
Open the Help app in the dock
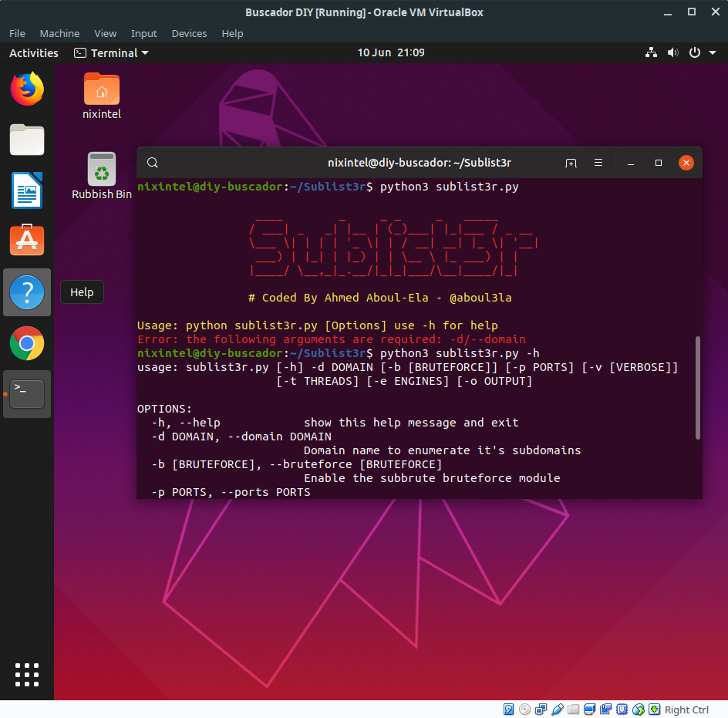pyautogui.click(x=27, y=292)
